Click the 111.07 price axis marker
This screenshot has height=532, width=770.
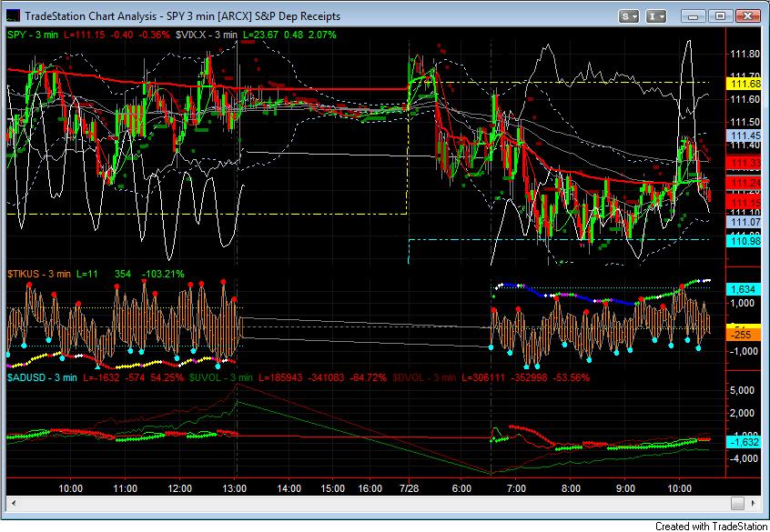pos(745,222)
